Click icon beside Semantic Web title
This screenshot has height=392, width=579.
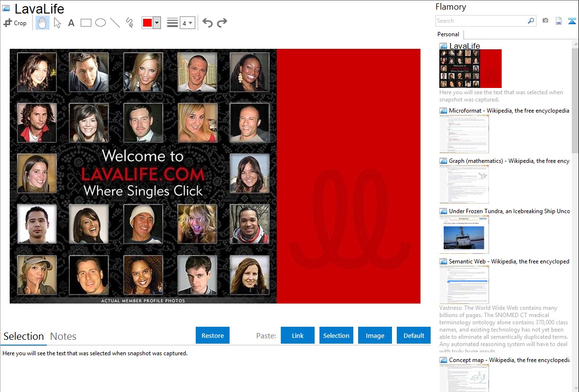tap(443, 261)
